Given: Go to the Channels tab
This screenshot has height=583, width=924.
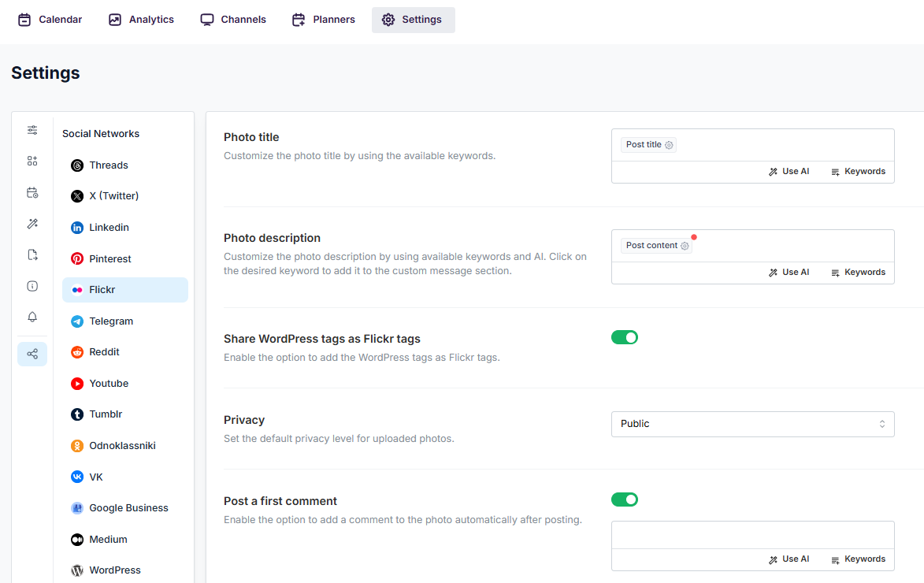Looking at the screenshot, I should coord(233,20).
